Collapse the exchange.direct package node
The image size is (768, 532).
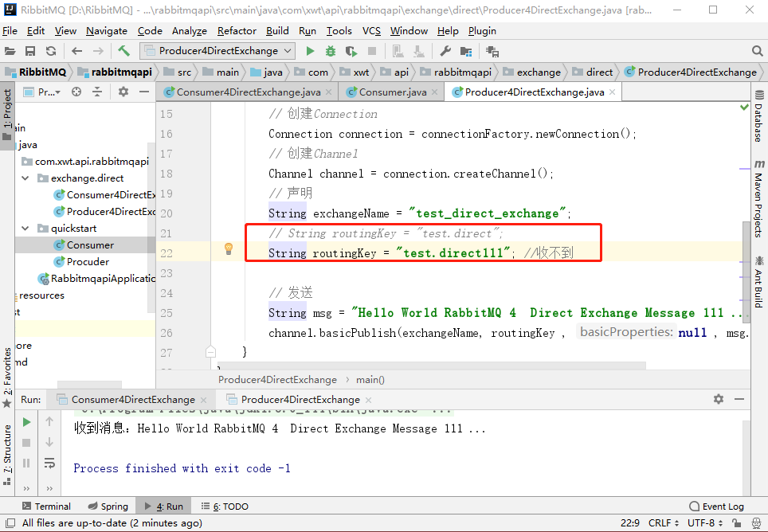[x=25, y=178]
